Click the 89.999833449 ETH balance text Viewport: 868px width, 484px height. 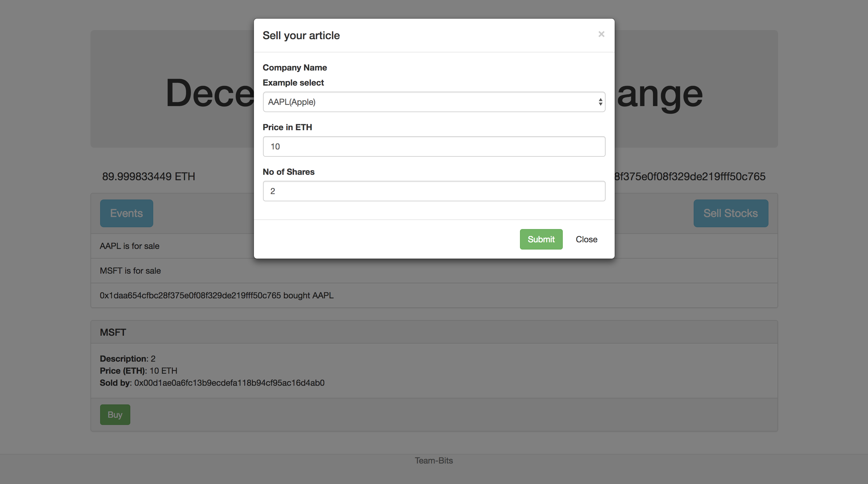coord(149,176)
